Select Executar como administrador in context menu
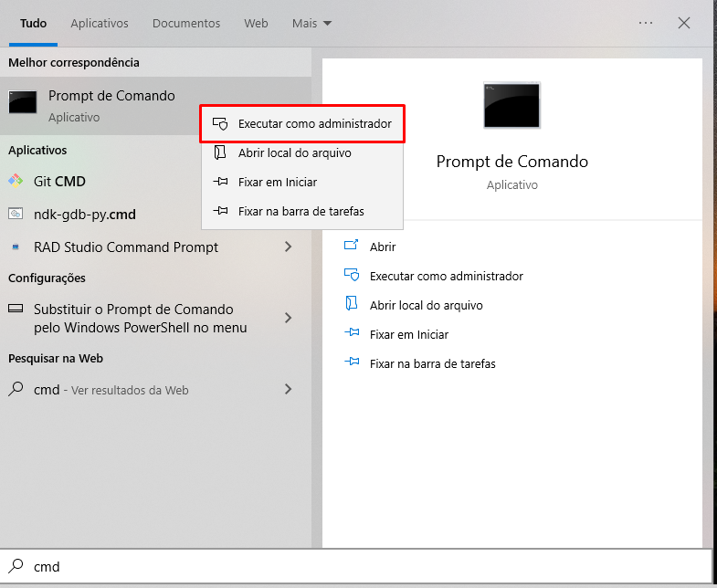 302,123
